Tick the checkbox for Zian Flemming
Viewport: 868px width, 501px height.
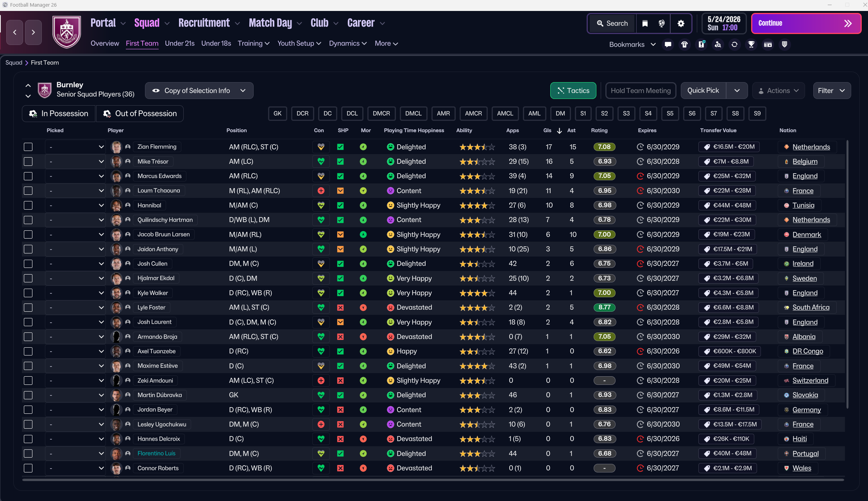(x=28, y=147)
